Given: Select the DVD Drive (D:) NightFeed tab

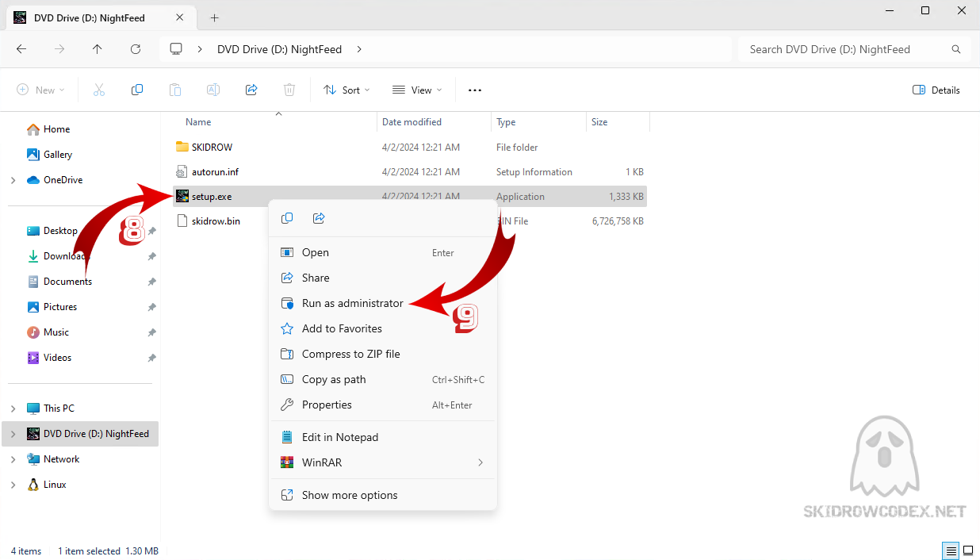Looking at the screenshot, I should [x=101, y=17].
